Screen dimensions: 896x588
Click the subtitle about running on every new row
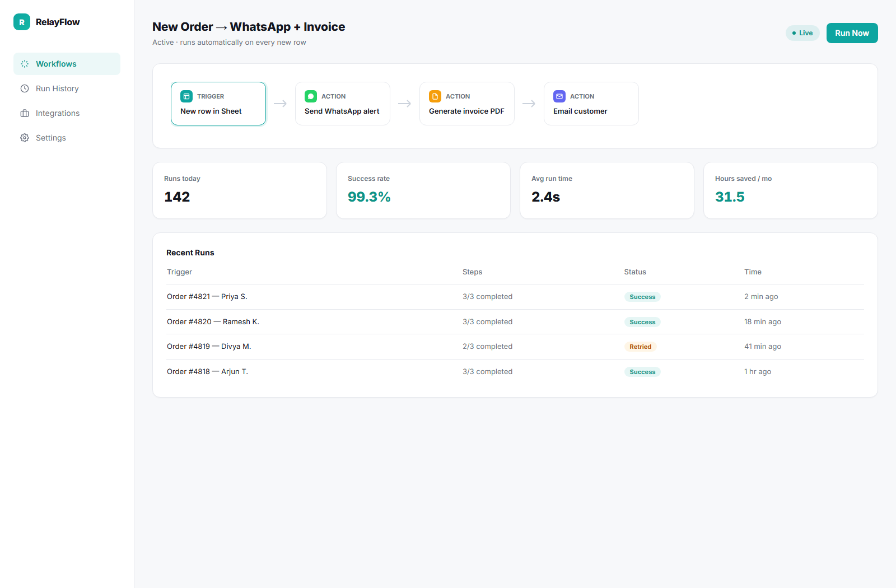[229, 43]
